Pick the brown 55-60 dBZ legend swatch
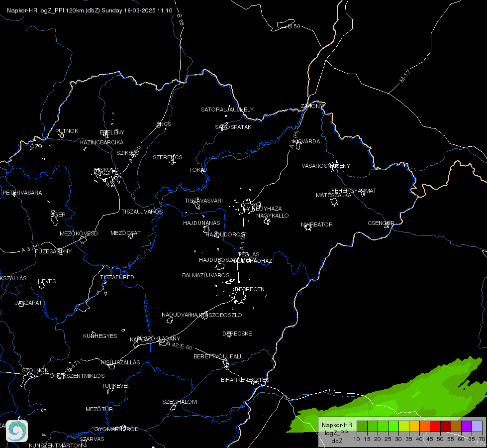487x448 pixels. (x=456, y=427)
